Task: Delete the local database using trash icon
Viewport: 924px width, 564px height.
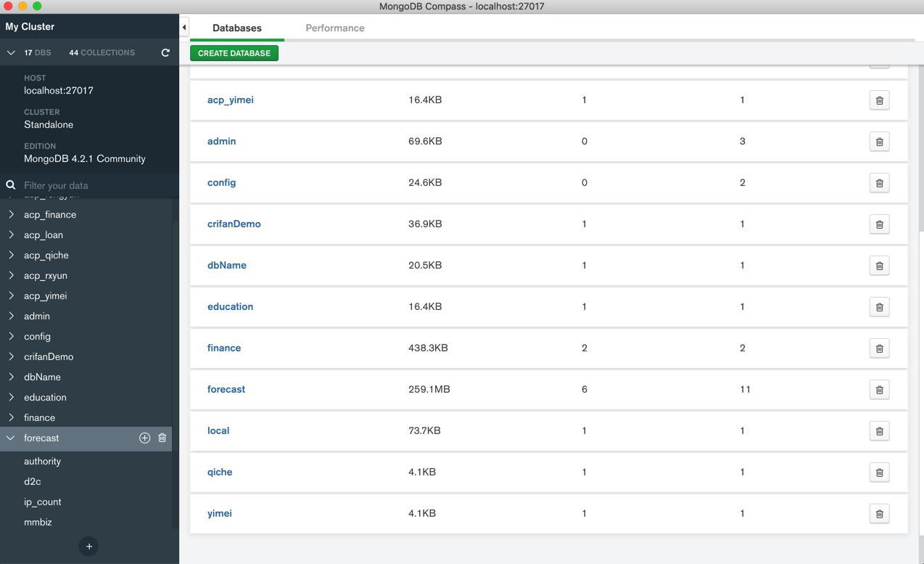Action: (x=879, y=431)
